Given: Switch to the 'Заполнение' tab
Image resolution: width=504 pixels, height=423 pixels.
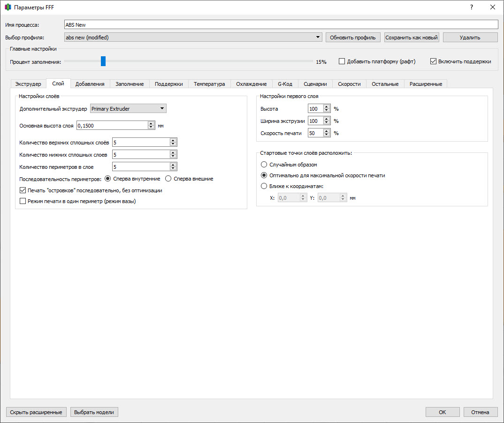Looking at the screenshot, I should 130,84.
